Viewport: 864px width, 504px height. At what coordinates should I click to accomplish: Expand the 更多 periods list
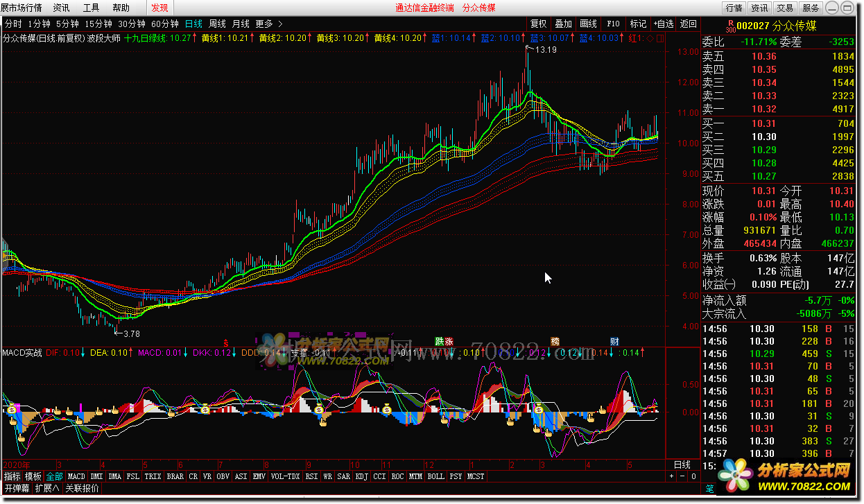click(268, 24)
